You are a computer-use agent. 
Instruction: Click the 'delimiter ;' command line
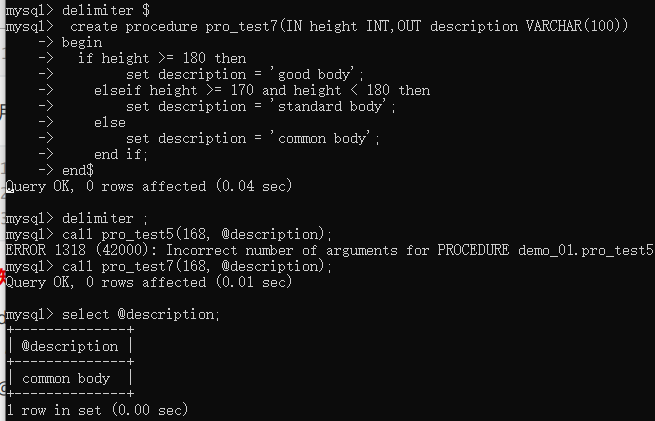click(x=77, y=218)
